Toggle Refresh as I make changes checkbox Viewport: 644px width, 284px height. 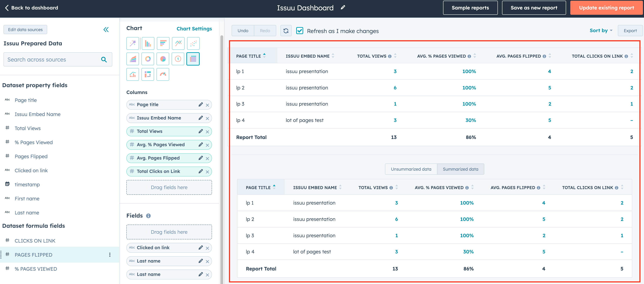(x=300, y=31)
